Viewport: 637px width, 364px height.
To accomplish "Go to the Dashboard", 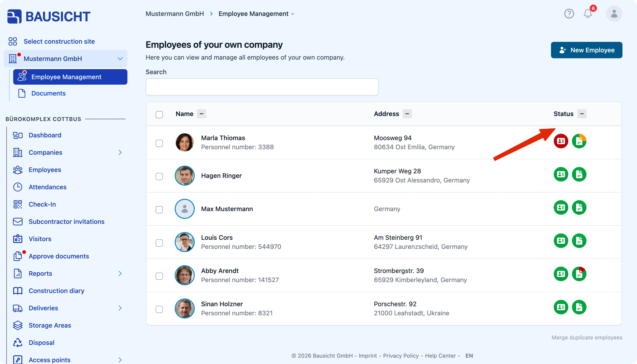I will click(45, 135).
